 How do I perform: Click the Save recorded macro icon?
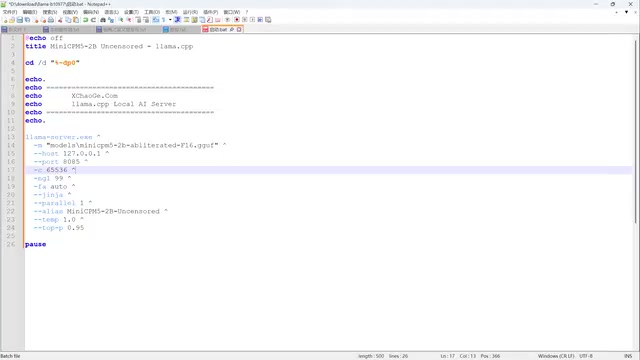[268, 20]
